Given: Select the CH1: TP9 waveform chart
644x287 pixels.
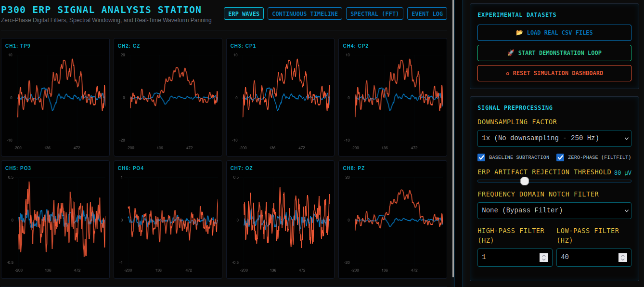Looking at the screenshot, I should click(55, 97).
